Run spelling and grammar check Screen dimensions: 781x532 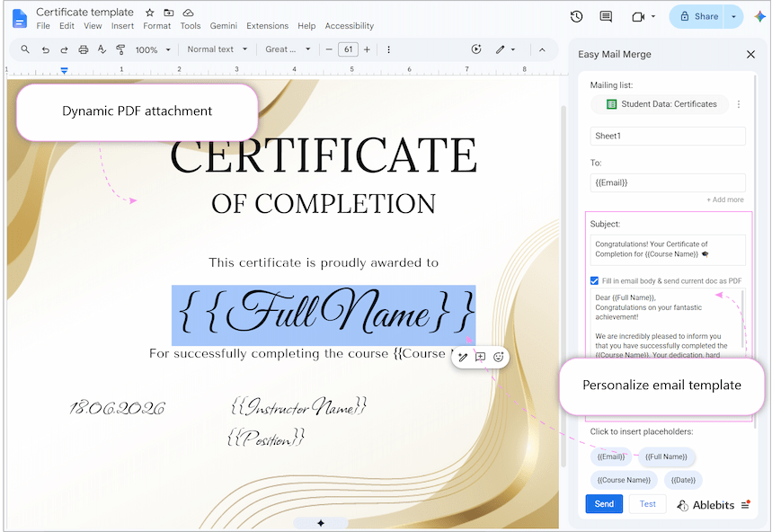click(x=102, y=49)
